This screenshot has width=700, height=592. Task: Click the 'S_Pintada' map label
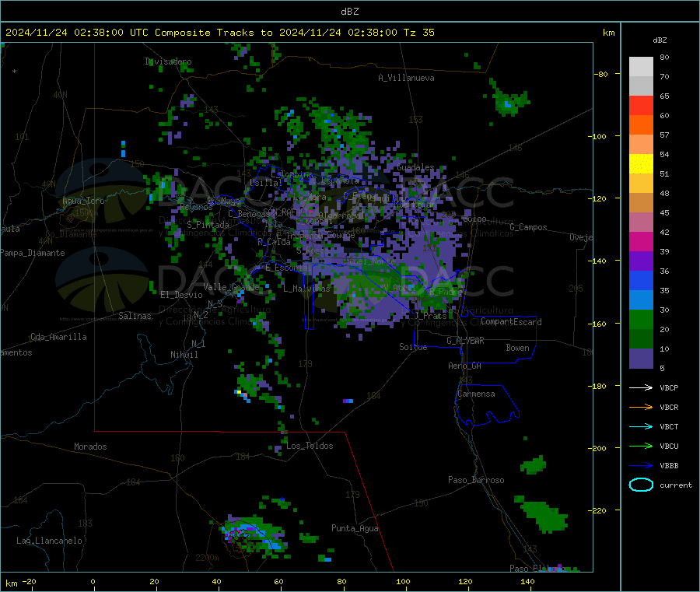point(208,225)
